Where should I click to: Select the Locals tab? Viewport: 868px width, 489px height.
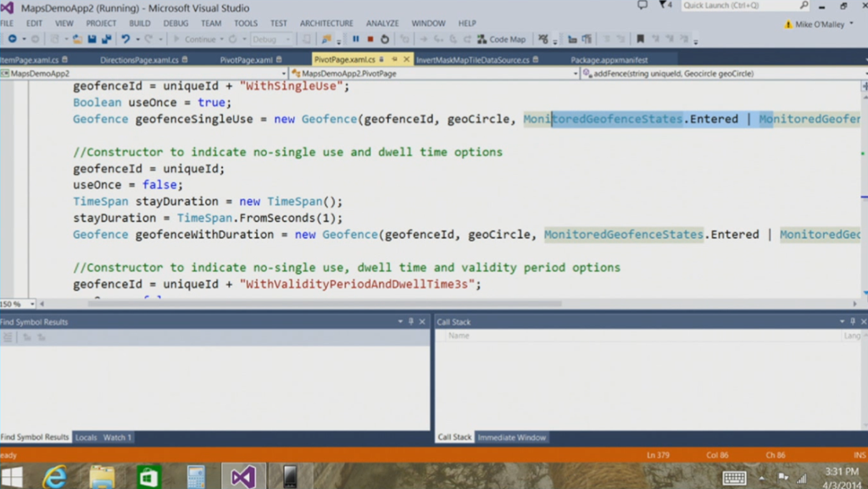point(86,437)
